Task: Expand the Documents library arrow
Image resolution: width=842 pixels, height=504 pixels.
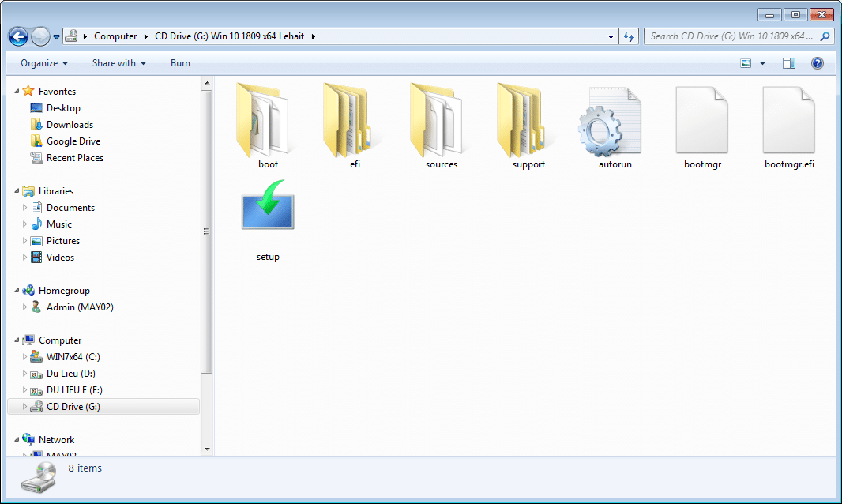Action: tap(24, 208)
